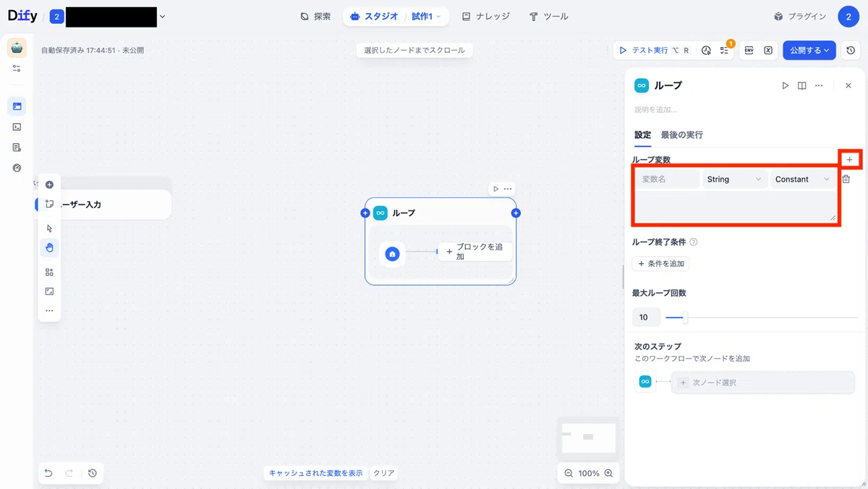Select the pointer mode tool

tap(49, 228)
